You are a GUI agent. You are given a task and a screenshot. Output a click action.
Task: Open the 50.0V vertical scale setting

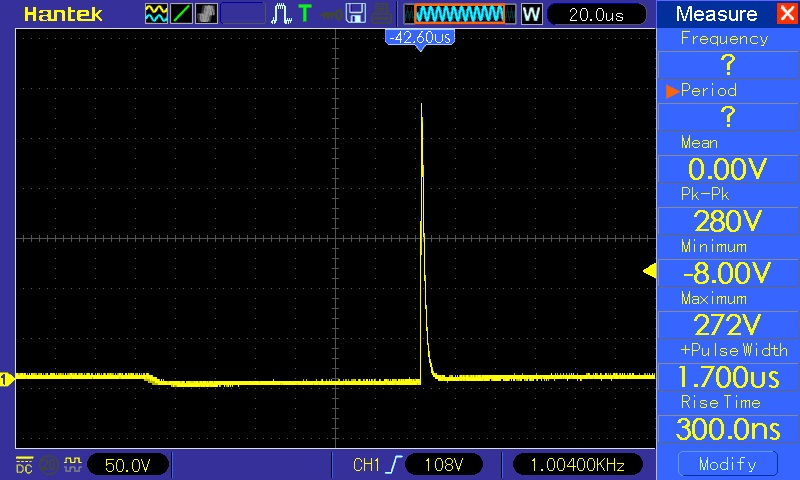[128, 465]
